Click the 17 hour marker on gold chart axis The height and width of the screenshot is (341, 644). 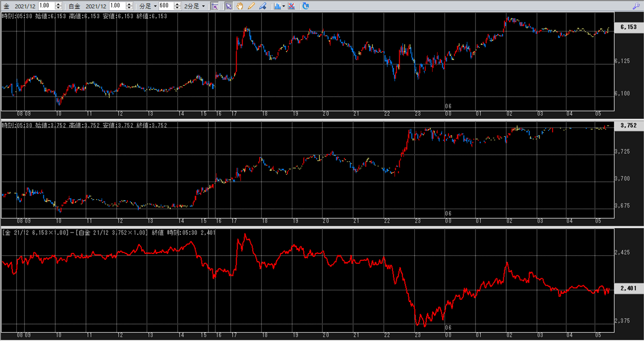[234, 114]
